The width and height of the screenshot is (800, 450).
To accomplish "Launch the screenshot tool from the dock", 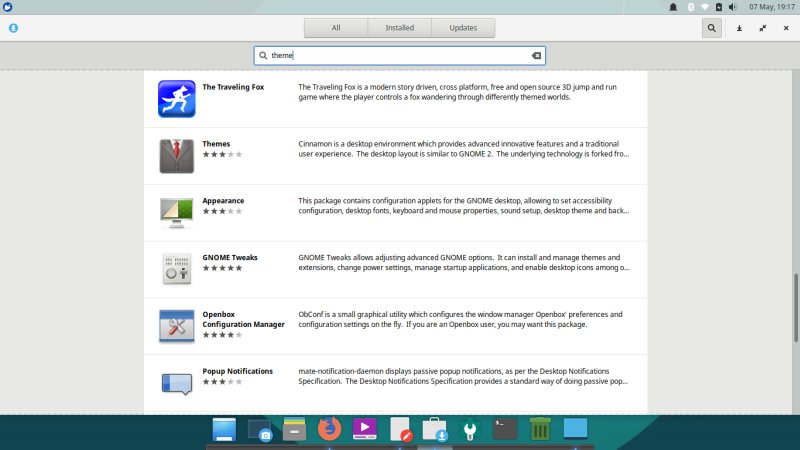I will click(259, 430).
